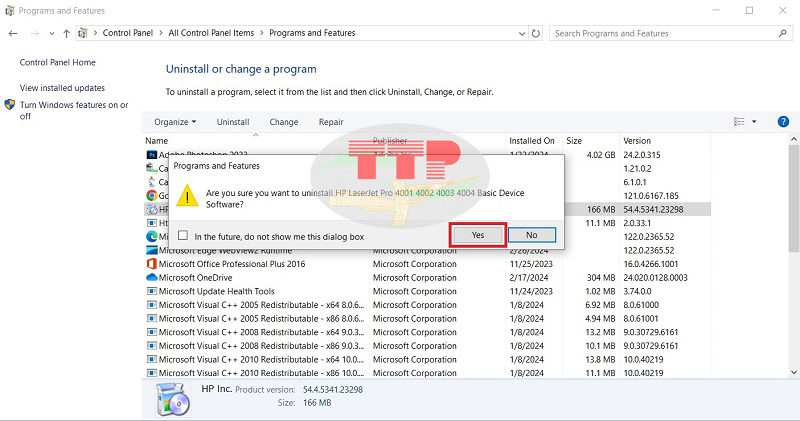This screenshot has width=800, height=421.
Task: Go back with the back arrow
Action: coord(13,33)
